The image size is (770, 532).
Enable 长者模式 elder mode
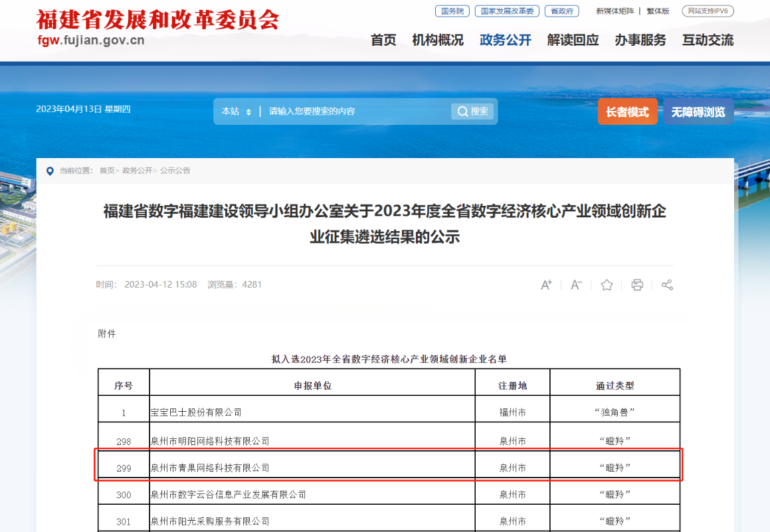(x=627, y=112)
